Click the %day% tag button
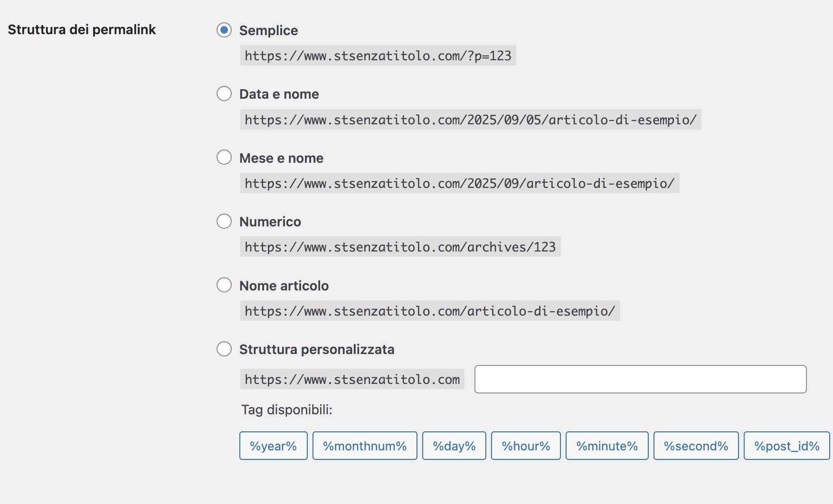 pyautogui.click(x=454, y=446)
